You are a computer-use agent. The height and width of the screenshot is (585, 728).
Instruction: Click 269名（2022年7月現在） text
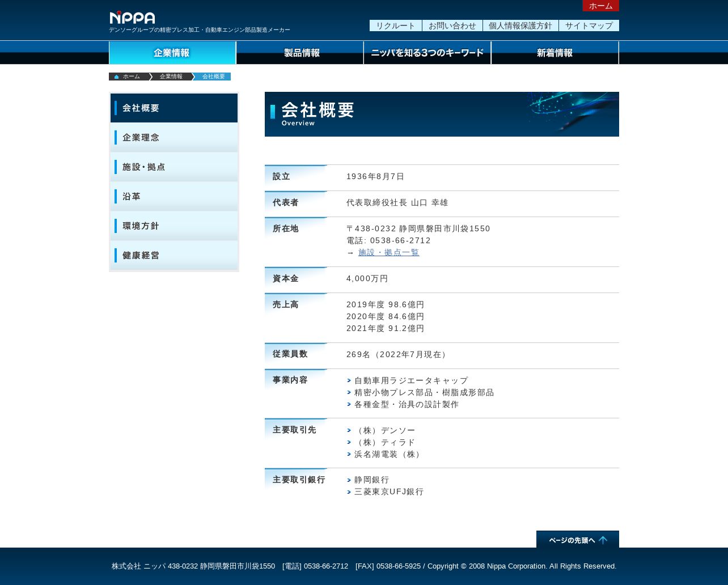pos(398,354)
